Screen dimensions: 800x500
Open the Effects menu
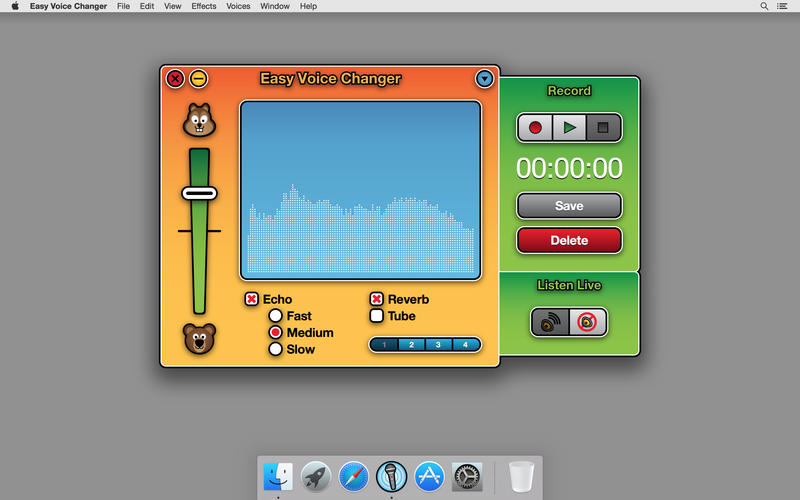tap(204, 6)
